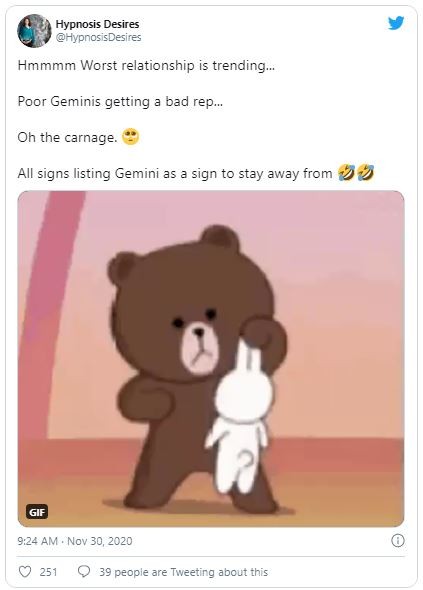Image resolution: width=423 pixels, height=590 pixels.
Task: Open replies via the speech bubble icon
Action: click(84, 572)
